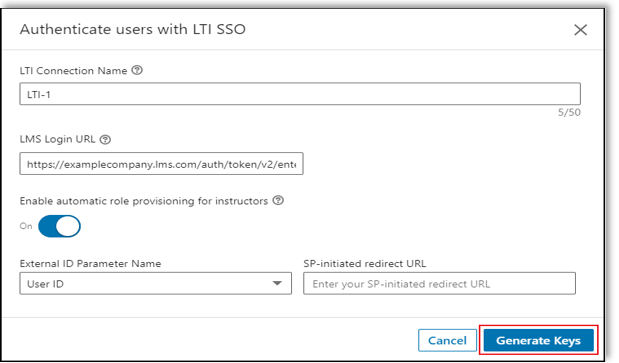
Task: Close the Authenticate users with LTI SSO dialog
Action: (580, 30)
